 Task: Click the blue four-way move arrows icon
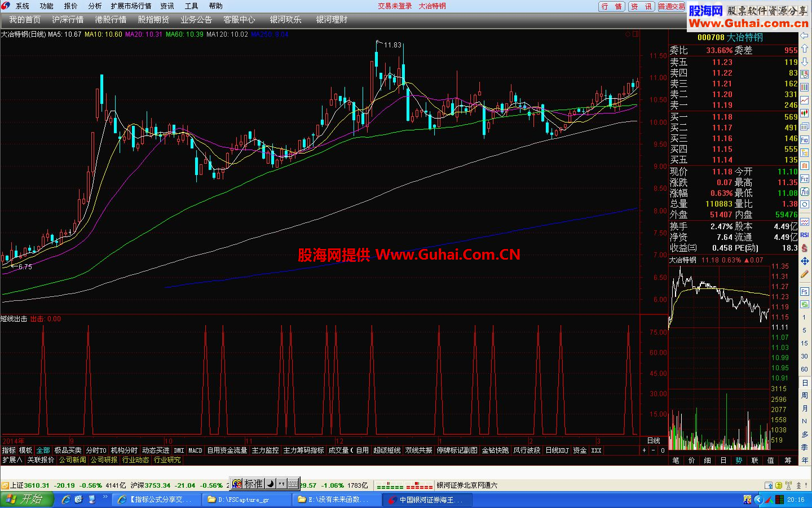pyautogui.click(x=805, y=261)
